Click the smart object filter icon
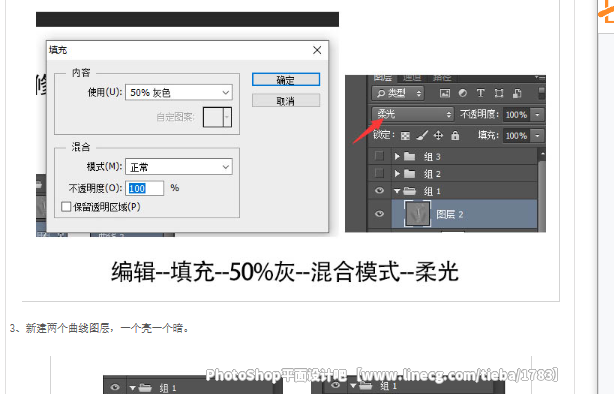 (517, 93)
